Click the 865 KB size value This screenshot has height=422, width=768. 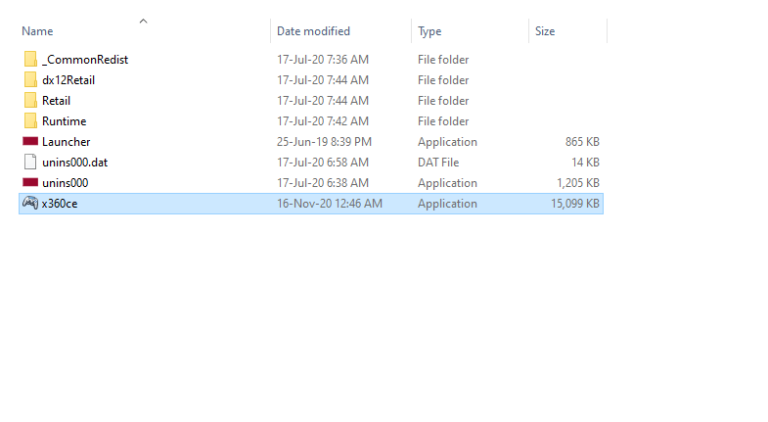pyautogui.click(x=582, y=141)
